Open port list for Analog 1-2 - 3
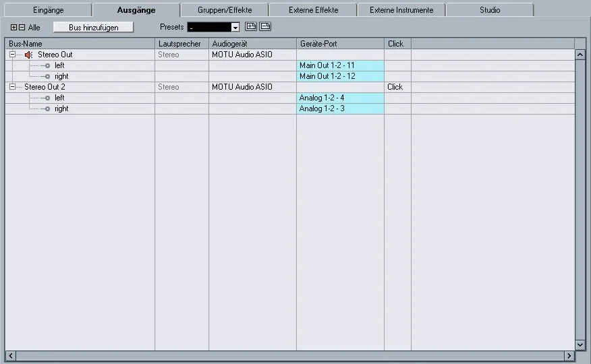The width and height of the screenshot is (591, 364). click(x=340, y=109)
